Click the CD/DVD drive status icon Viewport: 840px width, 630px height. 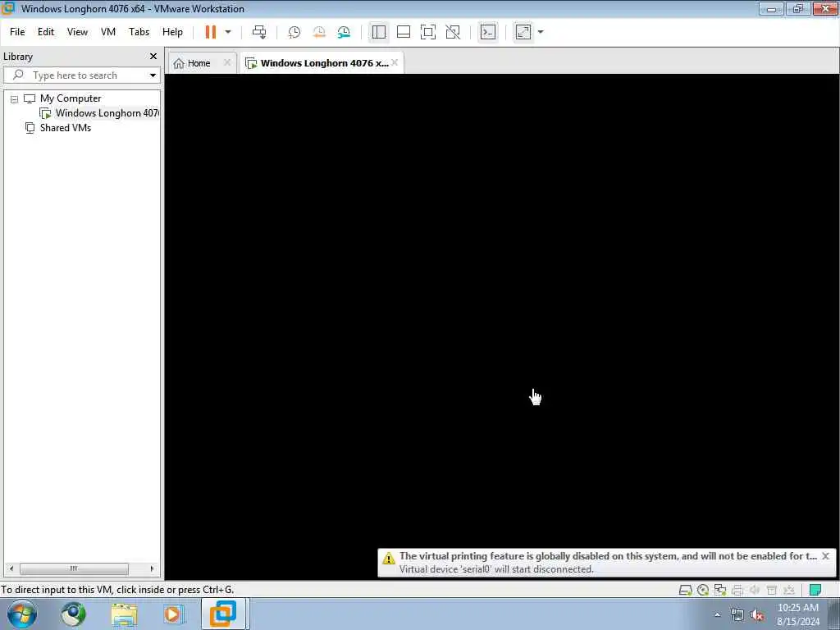(x=703, y=590)
